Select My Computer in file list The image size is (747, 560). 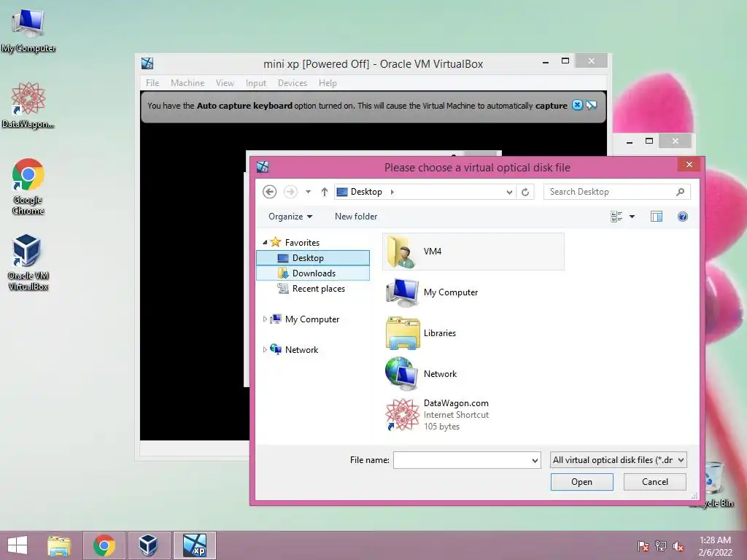473,292
